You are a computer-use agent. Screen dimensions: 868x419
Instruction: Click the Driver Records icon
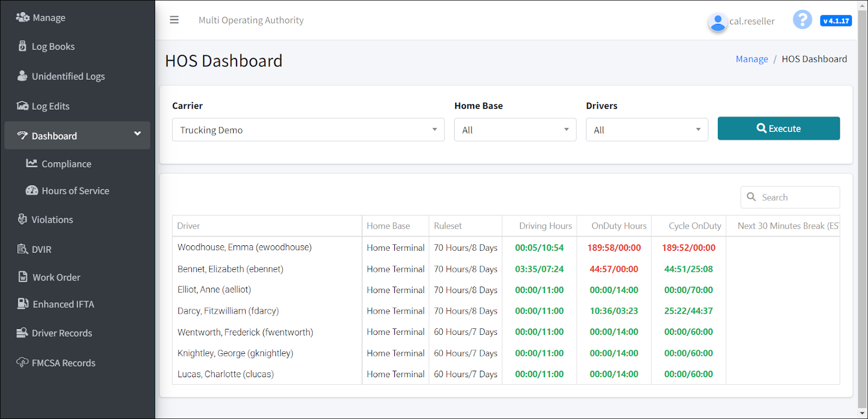[22, 333]
